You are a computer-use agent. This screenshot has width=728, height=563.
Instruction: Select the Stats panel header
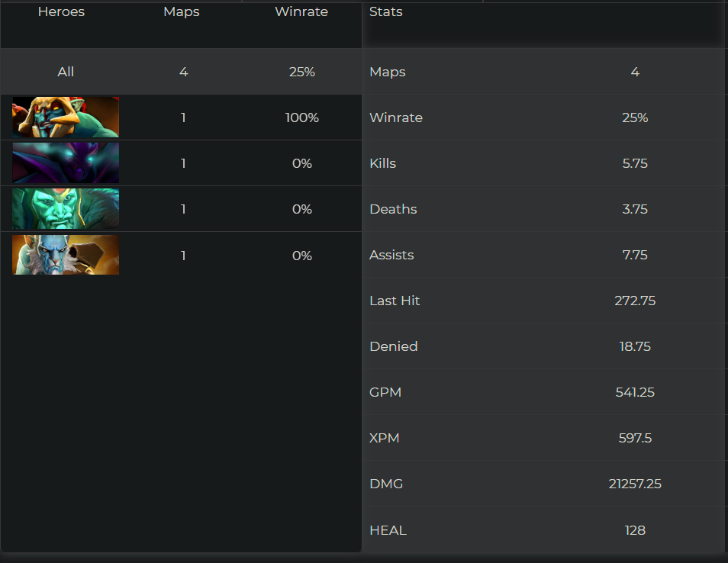pyautogui.click(x=386, y=12)
